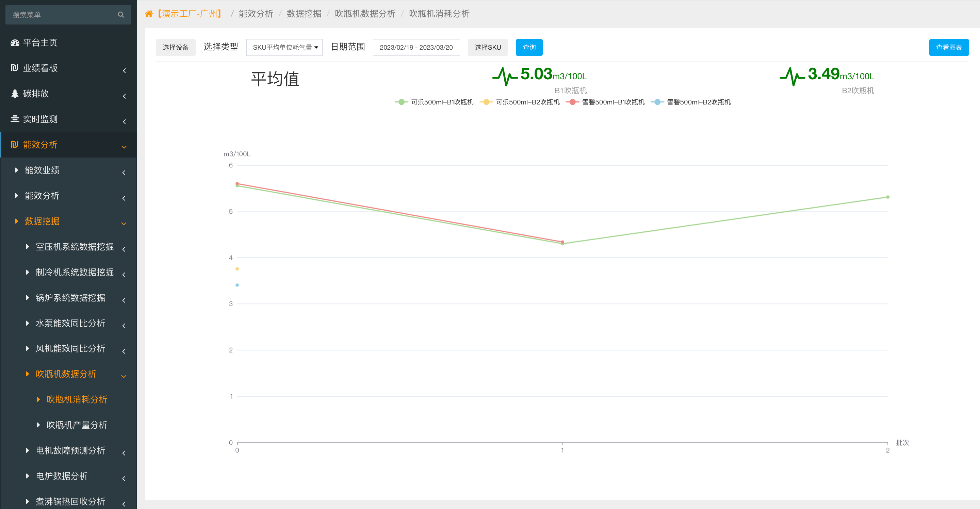Click the 业绩看板 sidebar icon
The width and height of the screenshot is (980, 509).
click(x=14, y=68)
